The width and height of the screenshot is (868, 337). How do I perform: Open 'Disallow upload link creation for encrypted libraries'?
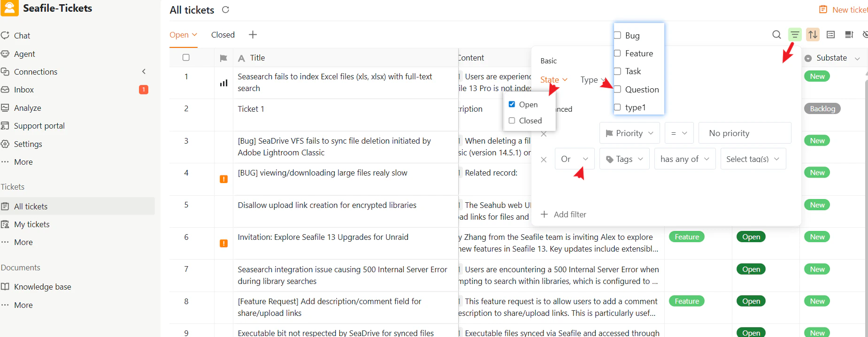pos(327,205)
